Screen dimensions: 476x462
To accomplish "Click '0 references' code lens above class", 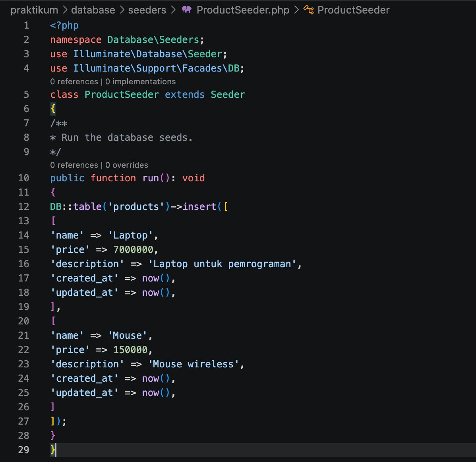I will pos(74,82).
